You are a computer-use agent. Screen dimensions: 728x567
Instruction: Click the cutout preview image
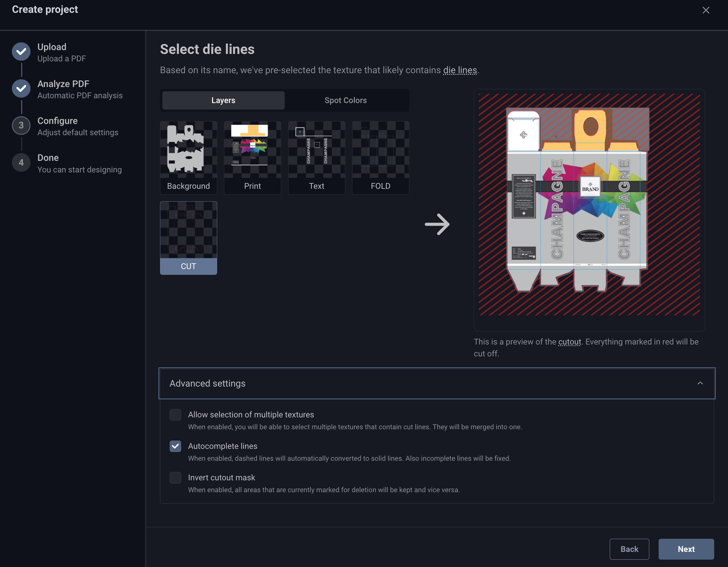pos(589,205)
